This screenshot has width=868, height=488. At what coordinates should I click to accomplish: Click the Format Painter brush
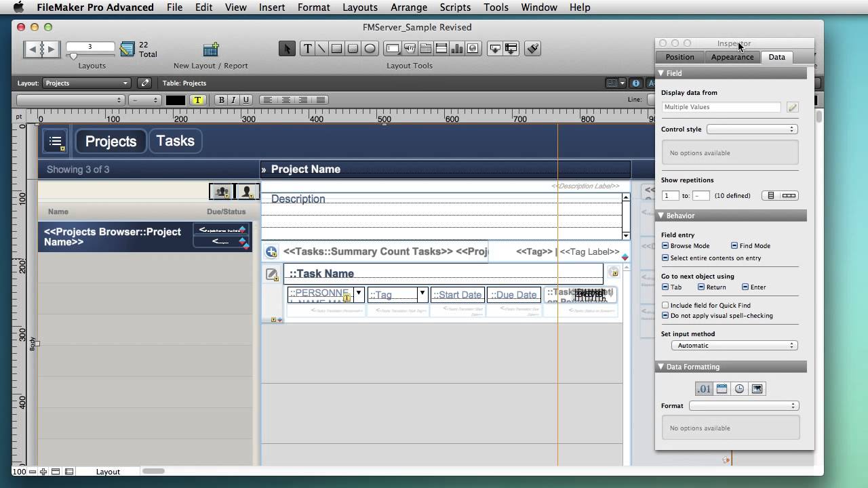click(x=533, y=49)
